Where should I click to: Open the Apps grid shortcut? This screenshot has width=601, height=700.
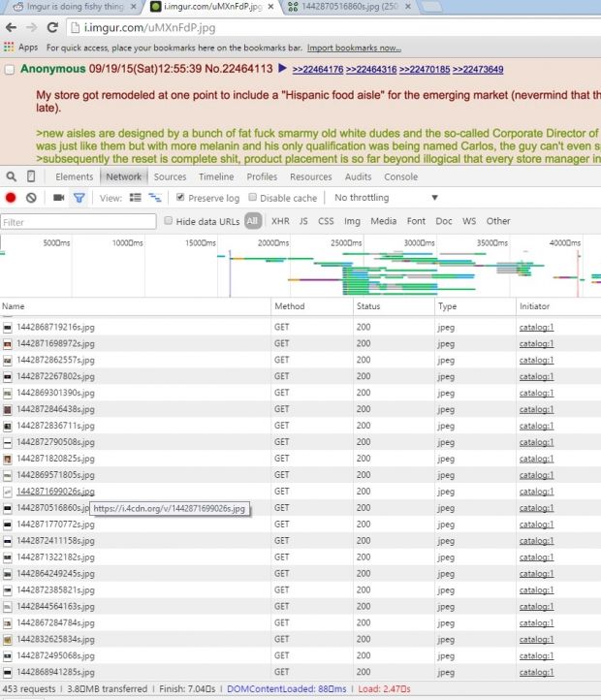(9, 47)
